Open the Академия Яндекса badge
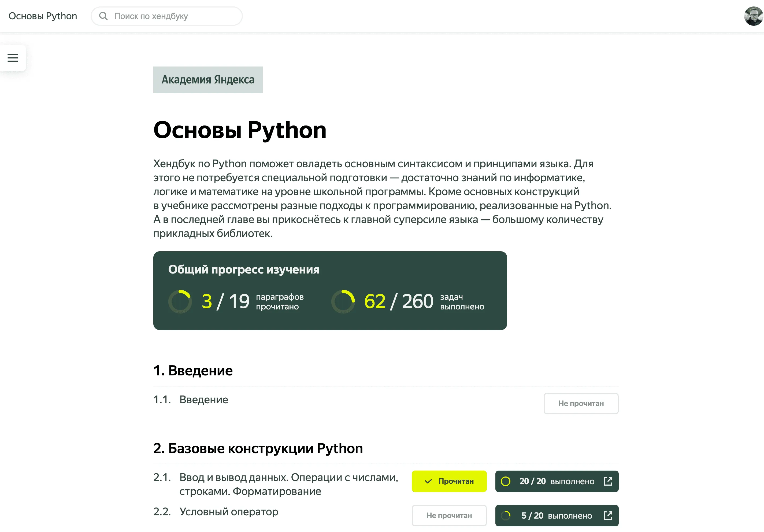This screenshot has height=532, width=764. (x=208, y=80)
